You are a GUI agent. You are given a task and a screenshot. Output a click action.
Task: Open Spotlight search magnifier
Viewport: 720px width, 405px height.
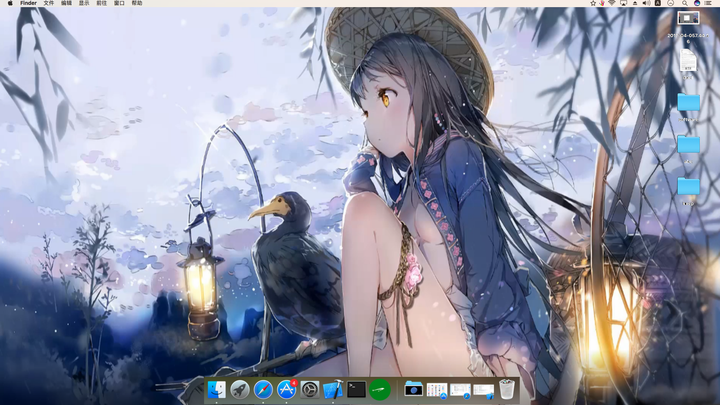tap(685, 3)
